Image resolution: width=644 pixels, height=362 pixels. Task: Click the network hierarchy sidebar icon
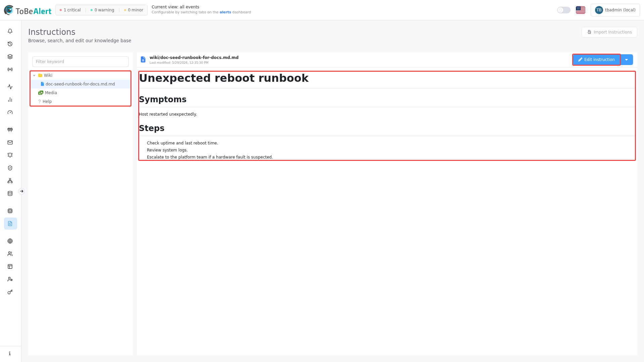[10, 181]
